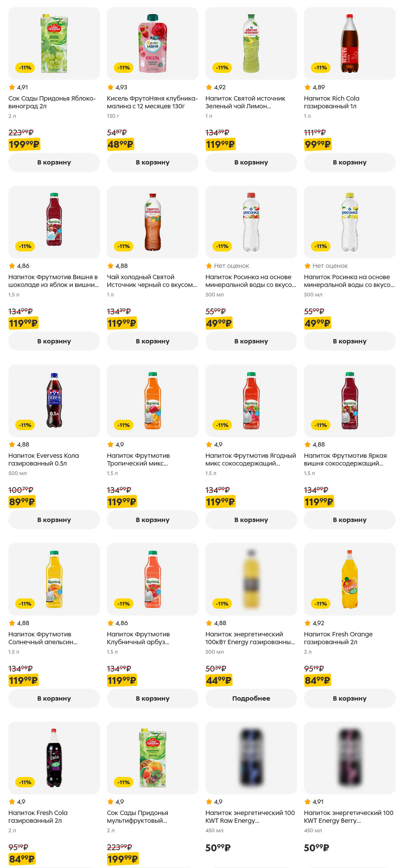Add Rich Cola 1л to cart

coord(349,162)
